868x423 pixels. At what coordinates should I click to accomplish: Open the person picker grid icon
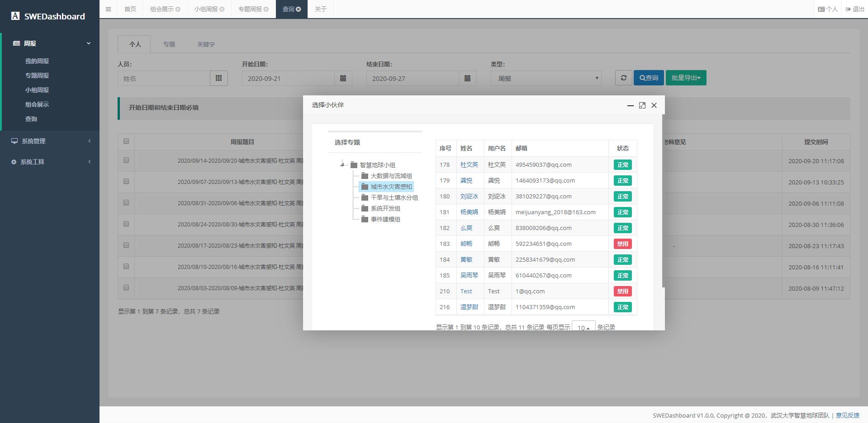point(219,78)
